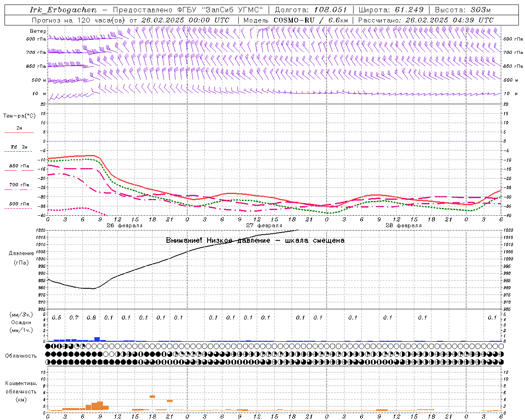Click the 500 м wind level label on left axis
This screenshot has height=420, width=525.
pyautogui.click(x=39, y=80)
